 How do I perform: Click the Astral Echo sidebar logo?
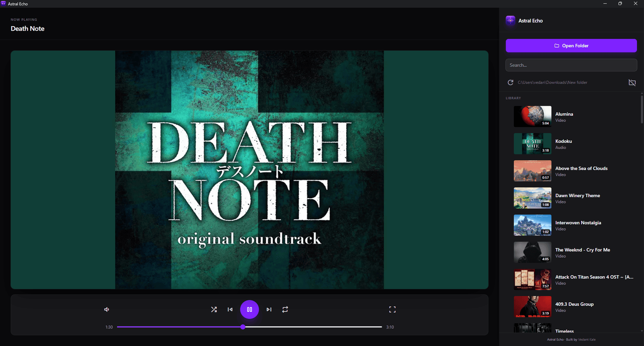click(x=511, y=21)
